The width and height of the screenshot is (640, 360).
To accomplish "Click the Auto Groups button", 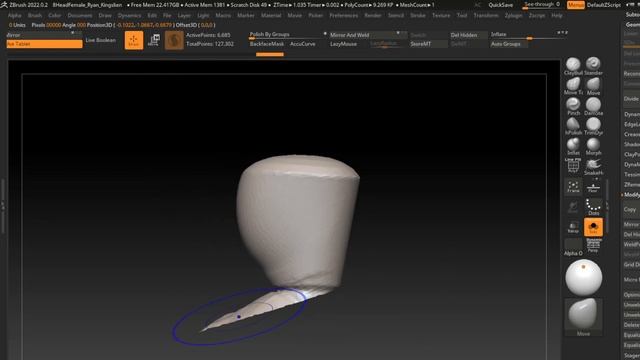I will point(509,44).
